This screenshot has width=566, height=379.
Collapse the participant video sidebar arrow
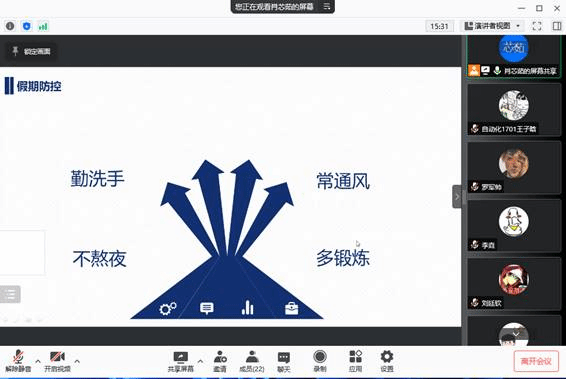(x=457, y=197)
